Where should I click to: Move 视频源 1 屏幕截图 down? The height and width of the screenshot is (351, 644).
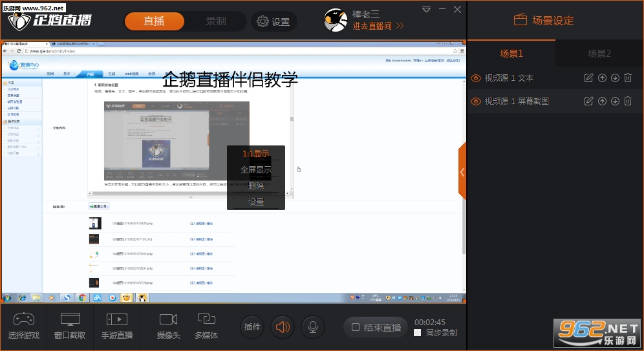[x=615, y=101]
